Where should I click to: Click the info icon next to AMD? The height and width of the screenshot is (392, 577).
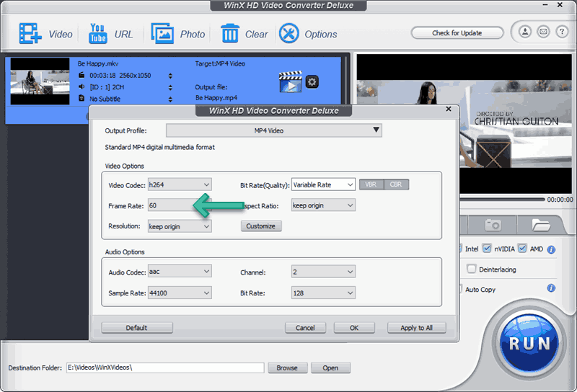click(551, 250)
